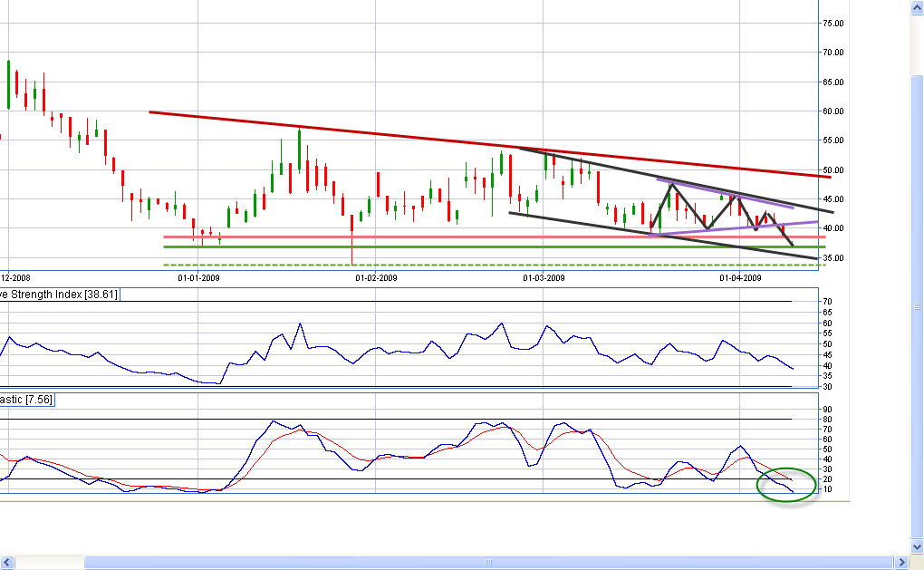Click the 01-04-2009 date axis label

tap(739, 277)
